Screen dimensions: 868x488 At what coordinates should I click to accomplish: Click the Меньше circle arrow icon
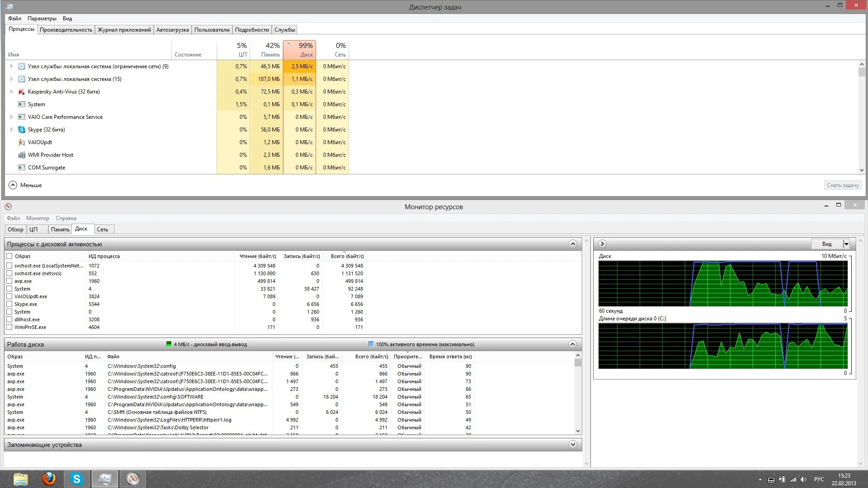13,185
